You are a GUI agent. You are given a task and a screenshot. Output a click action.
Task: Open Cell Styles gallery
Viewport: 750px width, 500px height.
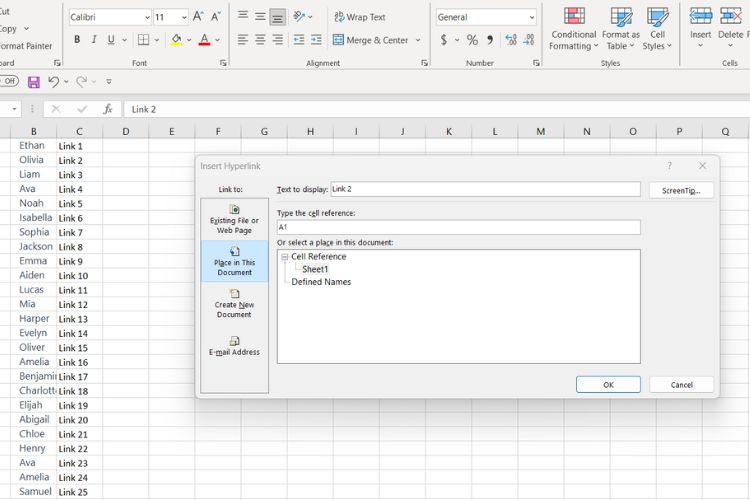[657, 29]
